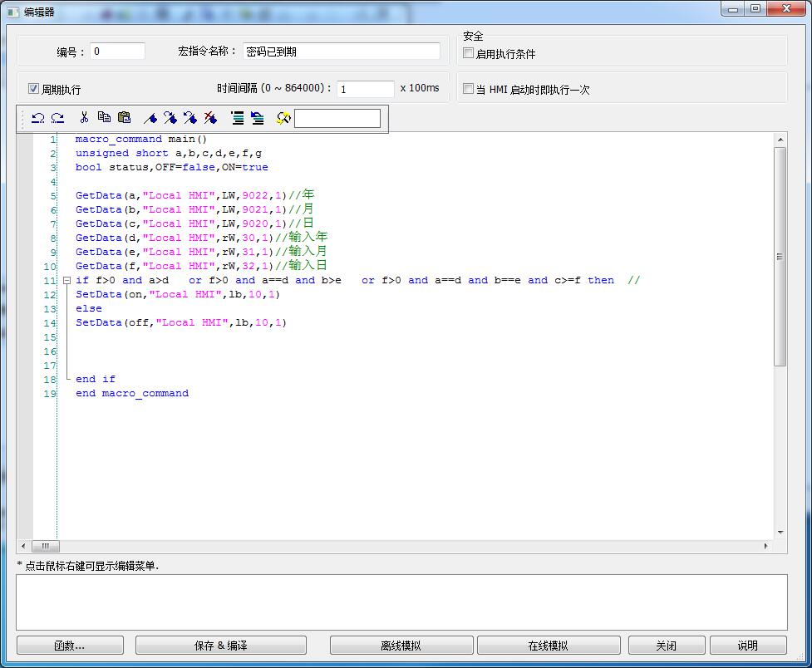This screenshot has height=668, width=812.
Task: Click the Paste clipboard icon
Action: (x=124, y=118)
